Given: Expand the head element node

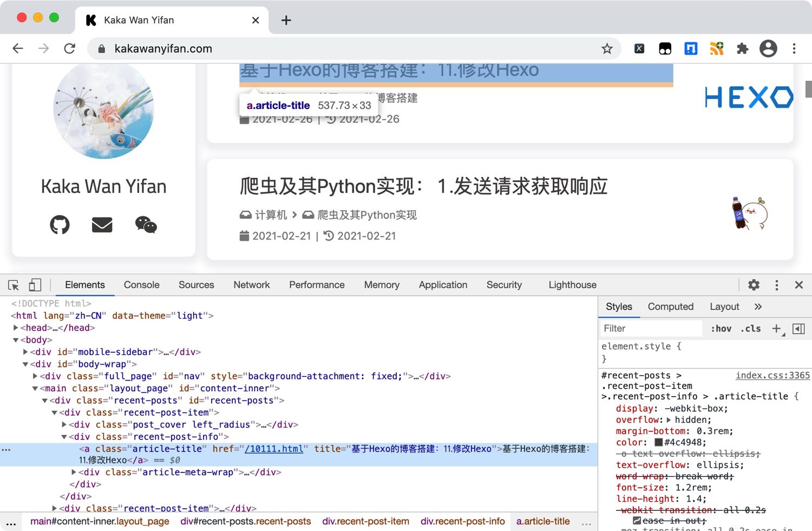Looking at the screenshot, I should pos(16,328).
